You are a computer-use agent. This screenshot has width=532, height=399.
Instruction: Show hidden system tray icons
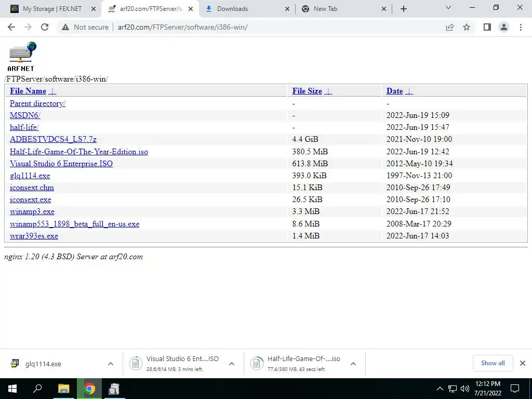(x=440, y=389)
